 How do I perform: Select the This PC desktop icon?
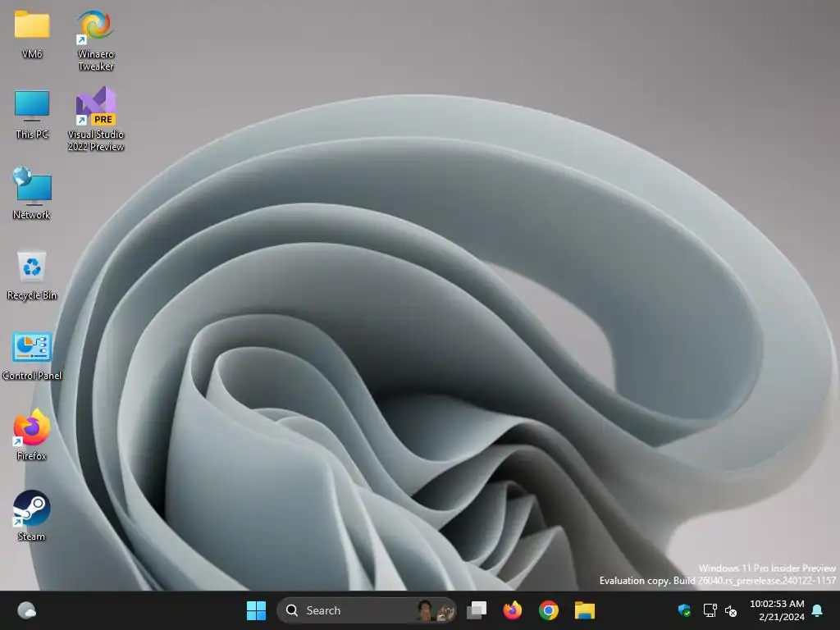pyautogui.click(x=32, y=115)
